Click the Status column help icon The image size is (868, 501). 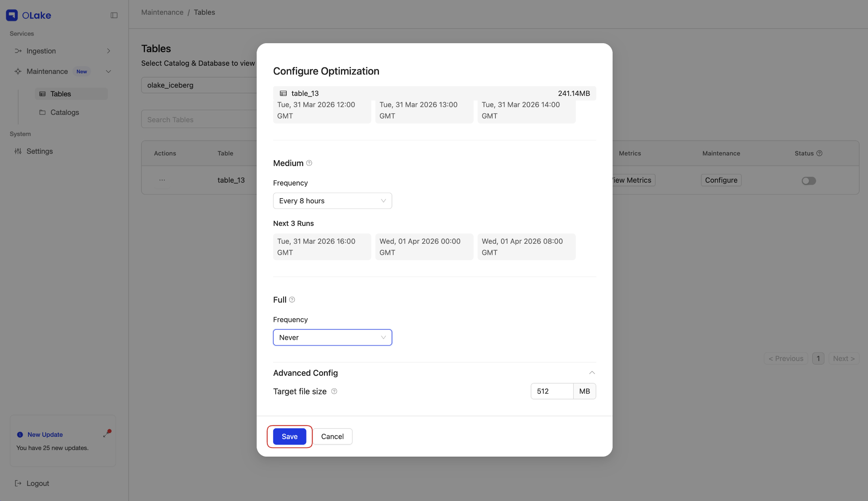coord(820,153)
